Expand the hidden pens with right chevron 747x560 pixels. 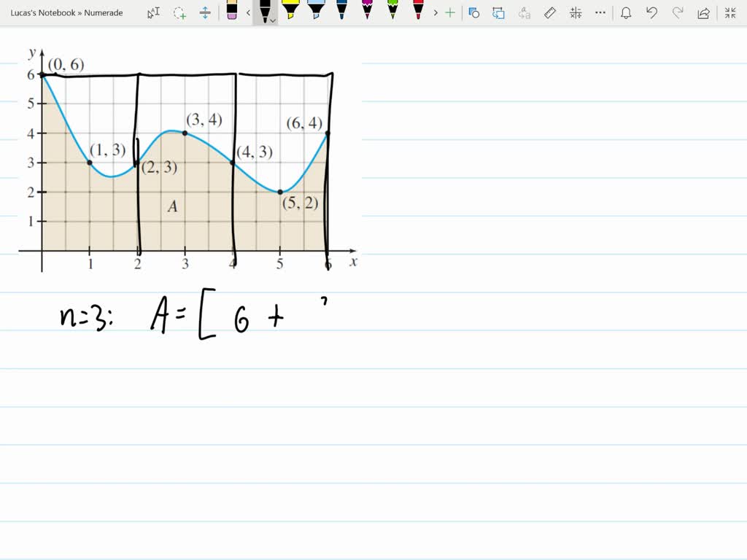pos(436,12)
